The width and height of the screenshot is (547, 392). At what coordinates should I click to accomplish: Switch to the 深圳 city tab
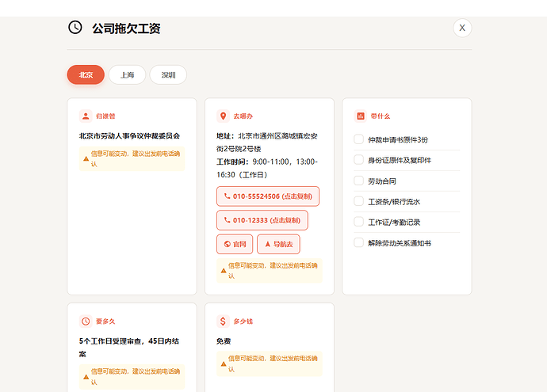tap(168, 74)
